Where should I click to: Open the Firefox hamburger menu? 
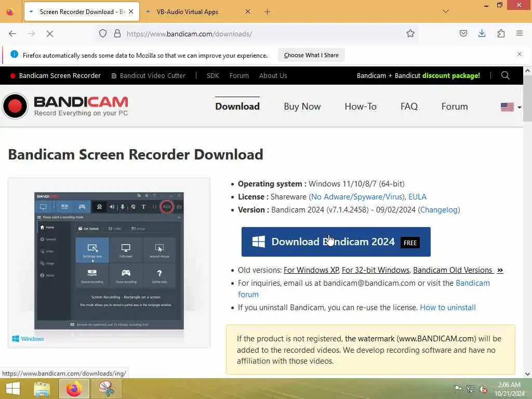[520, 33]
